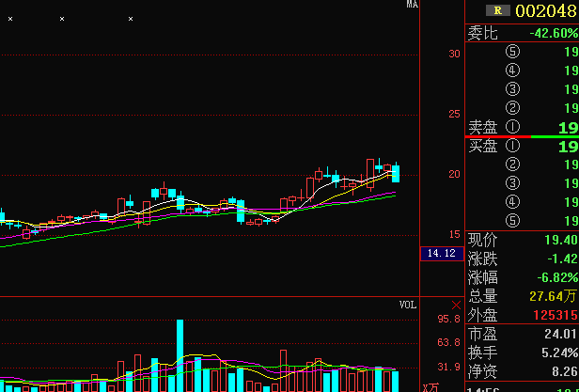Click the middle × marker above the chart
The image size is (579, 392).
click(62, 19)
